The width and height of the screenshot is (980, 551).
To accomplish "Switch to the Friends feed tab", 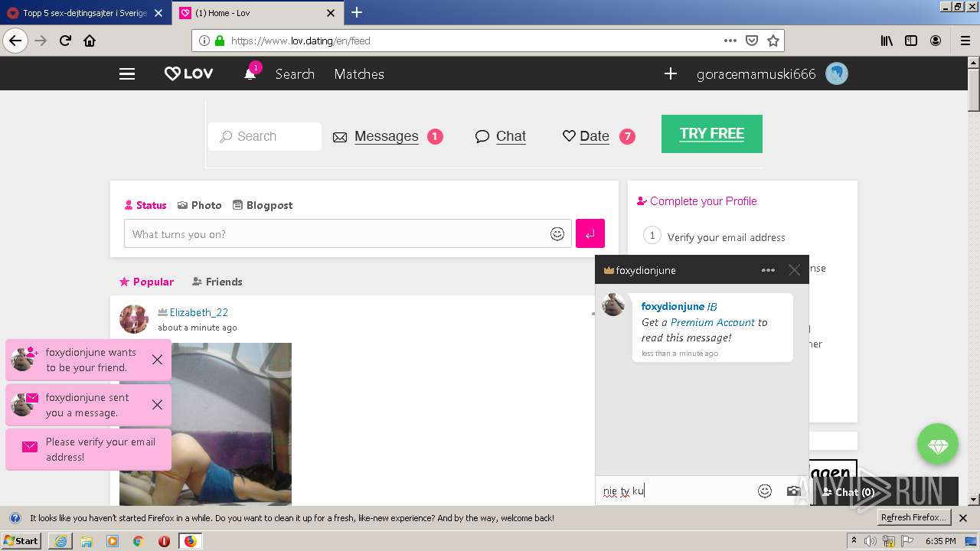I will (217, 282).
